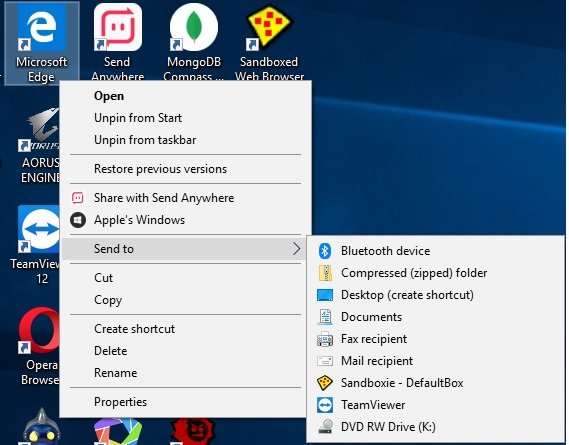Send to Sandboxie - DefaultBox

click(x=435, y=383)
